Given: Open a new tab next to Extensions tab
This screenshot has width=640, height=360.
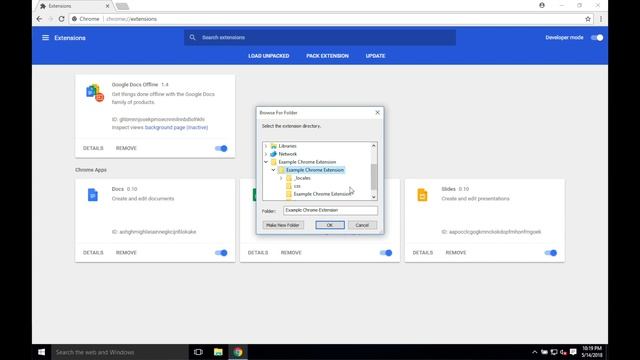Looking at the screenshot, I should [122, 6].
